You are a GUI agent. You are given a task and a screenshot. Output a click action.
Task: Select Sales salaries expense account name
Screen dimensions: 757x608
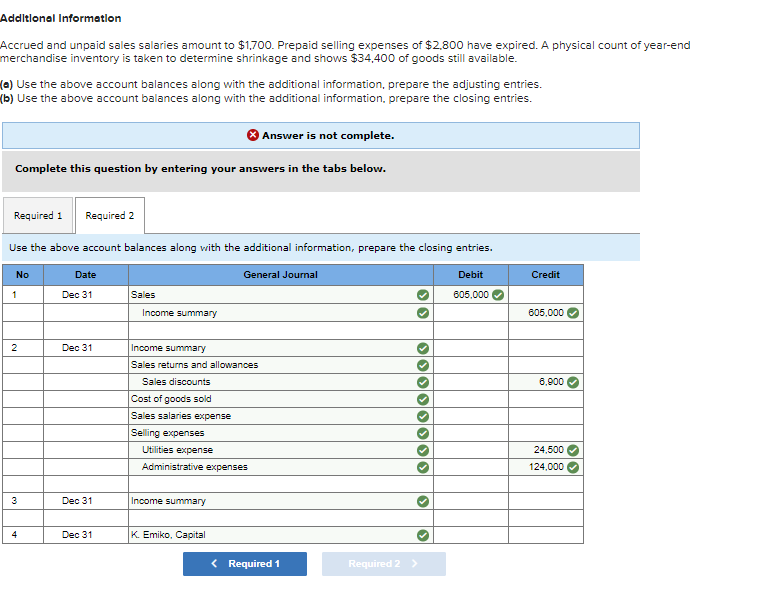point(181,416)
